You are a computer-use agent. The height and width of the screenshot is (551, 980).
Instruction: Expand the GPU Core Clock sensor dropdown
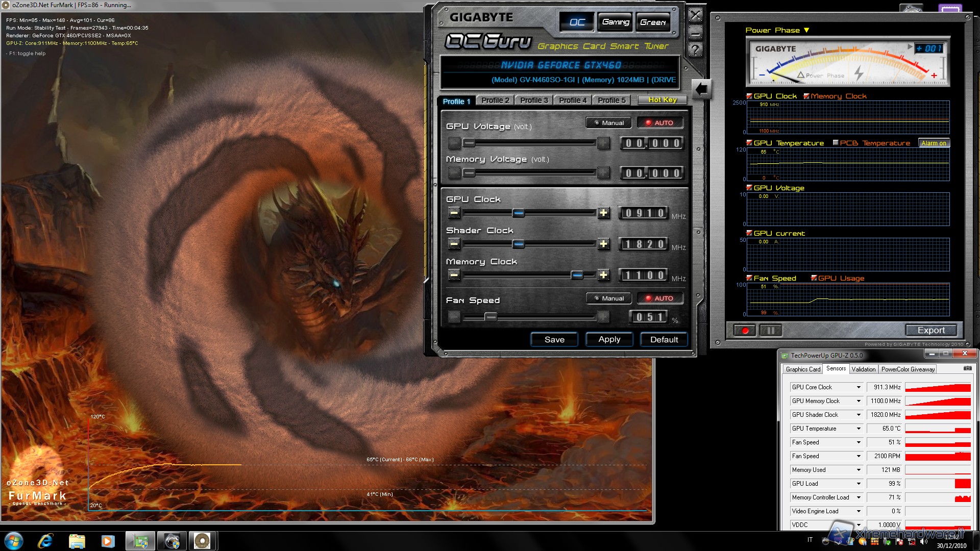[x=859, y=387]
